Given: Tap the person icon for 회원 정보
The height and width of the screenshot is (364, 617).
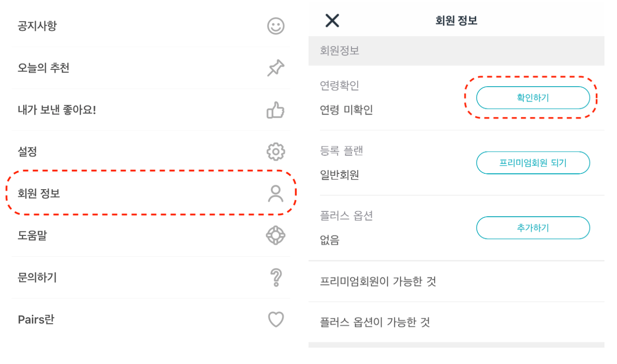Looking at the screenshot, I should coord(276,194).
